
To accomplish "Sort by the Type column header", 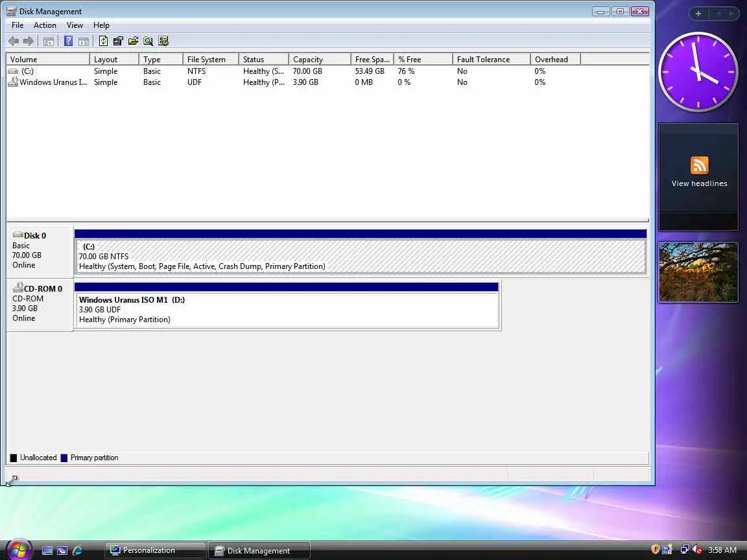I will [x=161, y=59].
